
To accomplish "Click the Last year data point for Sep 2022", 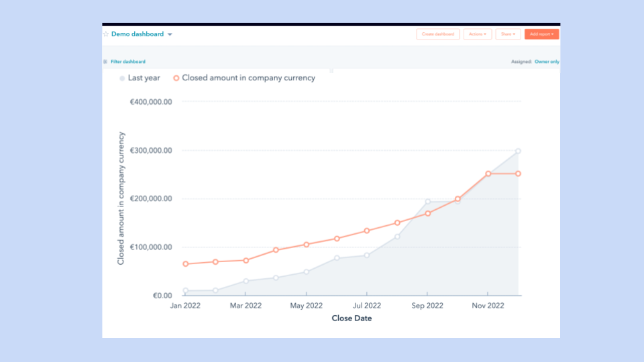I will pyautogui.click(x=427, y=202).
